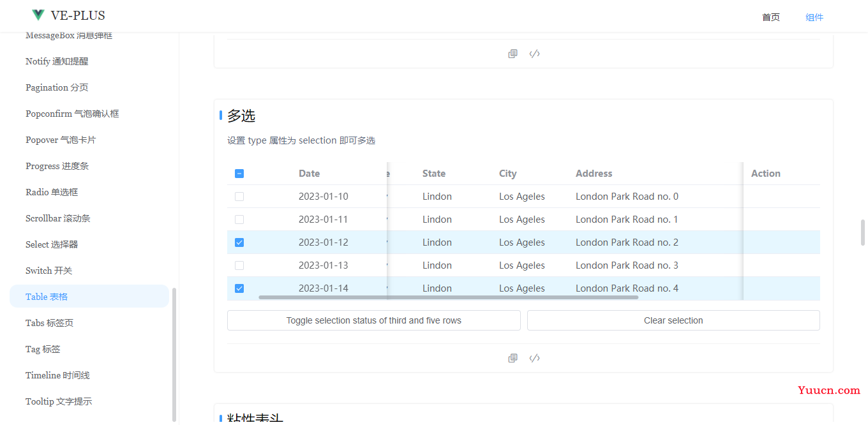Image resolution: width=868 pixels, height=425 pixels.
Task: Click the Date column header
Action: point(309,174)
